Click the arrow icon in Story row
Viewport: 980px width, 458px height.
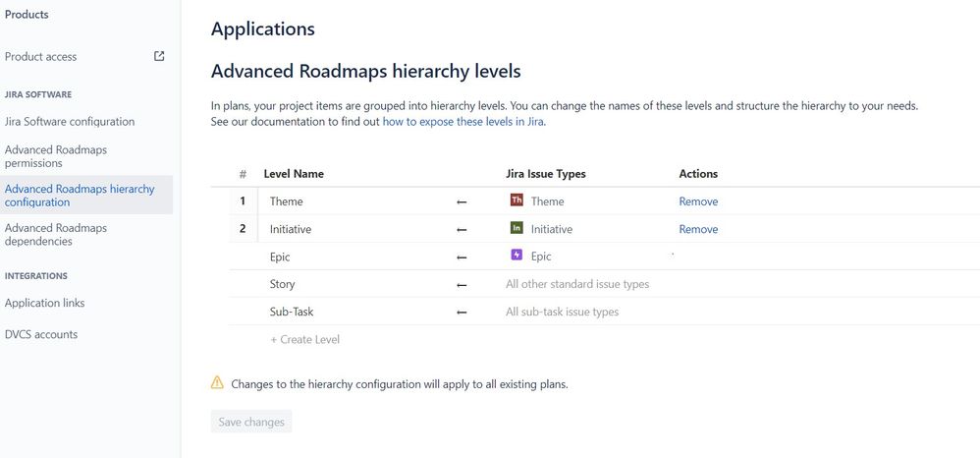pos(462,285)
